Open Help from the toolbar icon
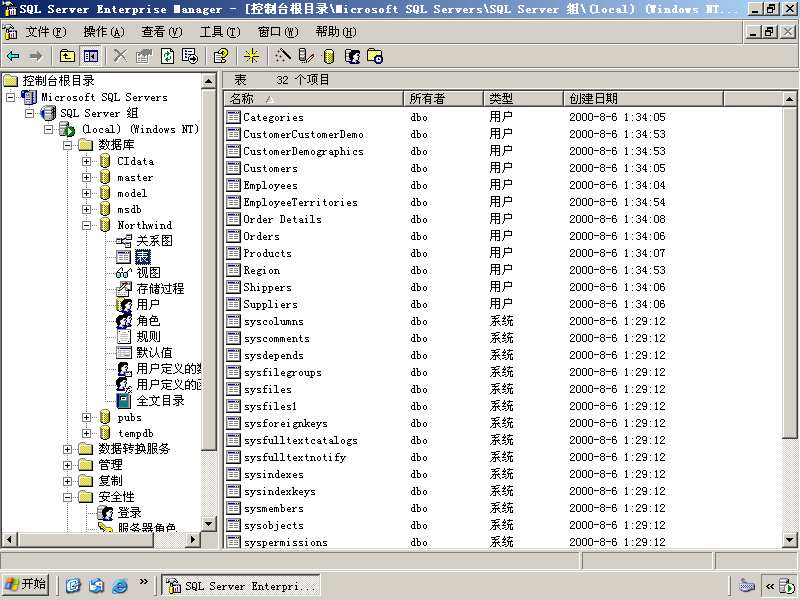This screenshot has width=800, height=600. click(x=220, y=56)
